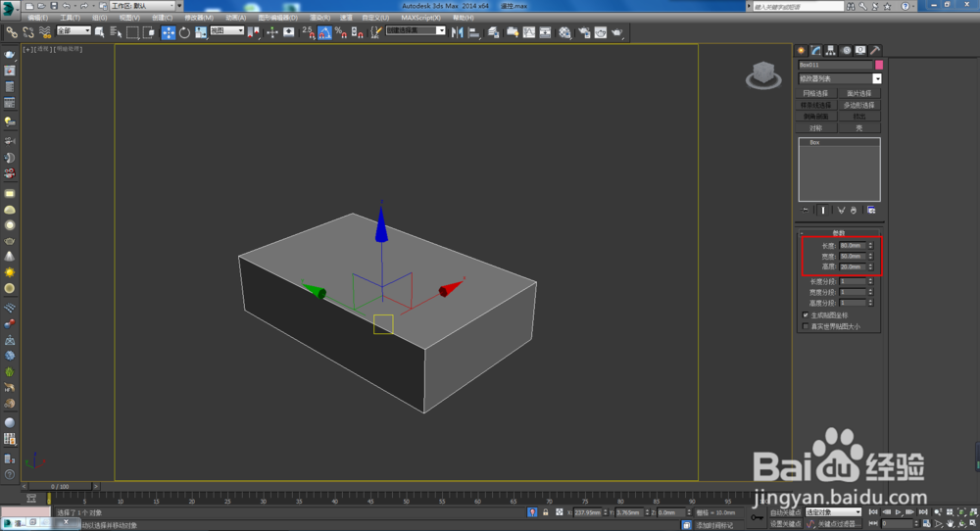980x531 pixels.
Task: Toggle Show End Result button
Action: click(823, 211)
